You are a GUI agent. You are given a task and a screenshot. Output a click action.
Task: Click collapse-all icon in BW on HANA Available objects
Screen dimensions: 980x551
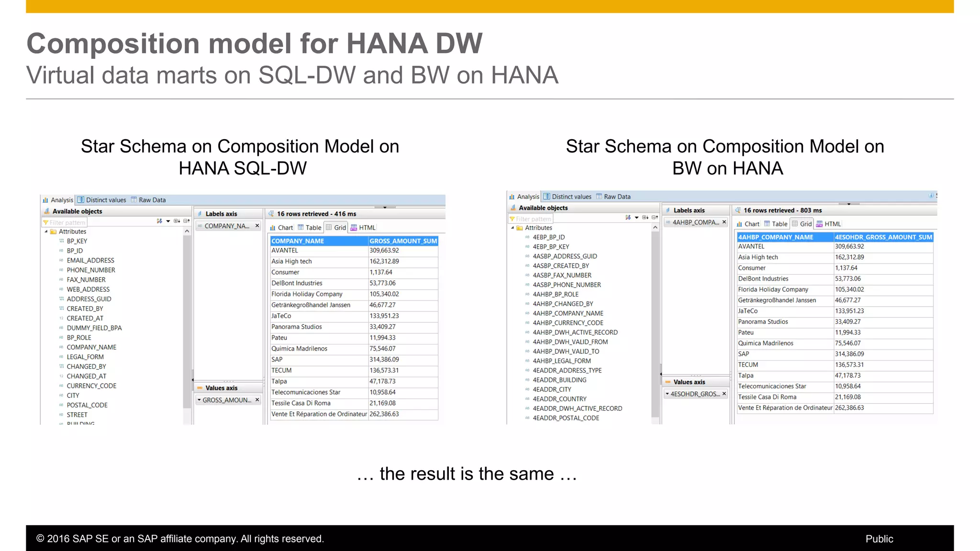[x=655, y=218]
